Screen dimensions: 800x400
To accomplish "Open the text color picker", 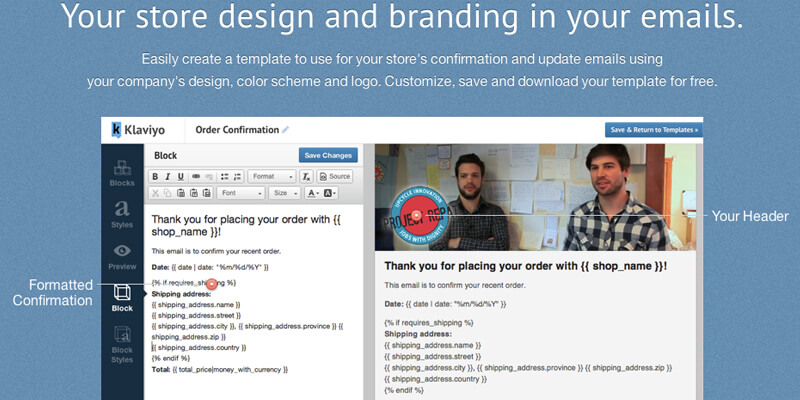I will 313,193.
